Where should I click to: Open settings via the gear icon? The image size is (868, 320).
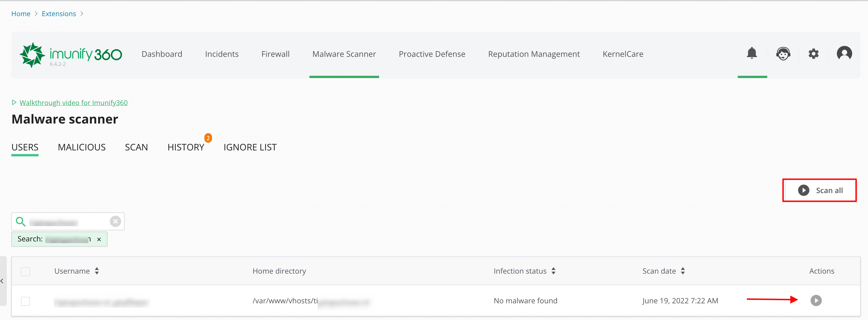click(813, 54)
